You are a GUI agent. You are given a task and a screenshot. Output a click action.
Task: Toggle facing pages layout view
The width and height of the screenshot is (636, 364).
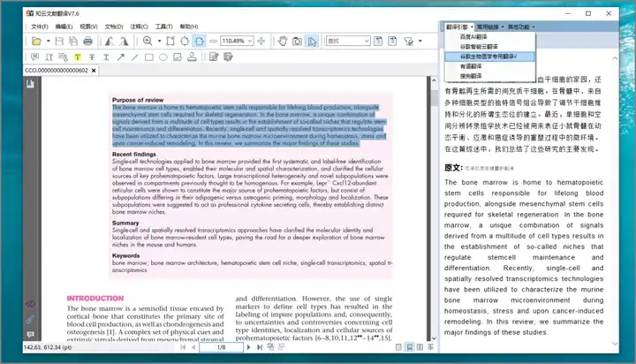(420, 347)
